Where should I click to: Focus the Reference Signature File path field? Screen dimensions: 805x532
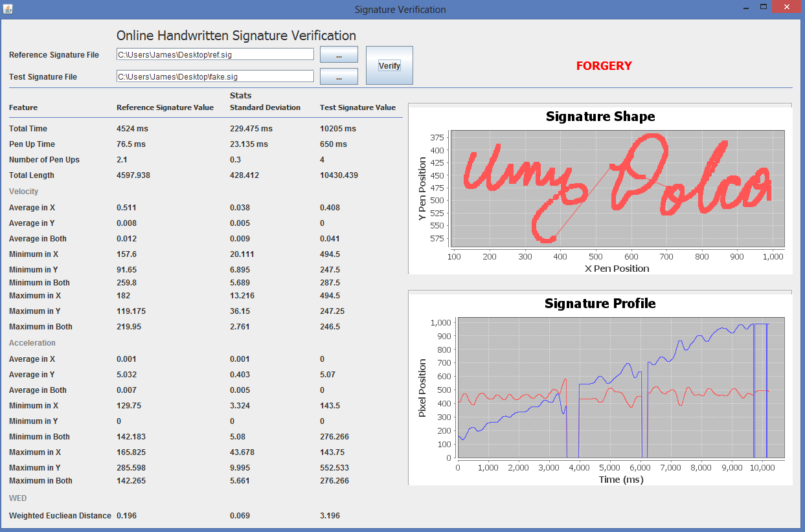tap(215, 54)
